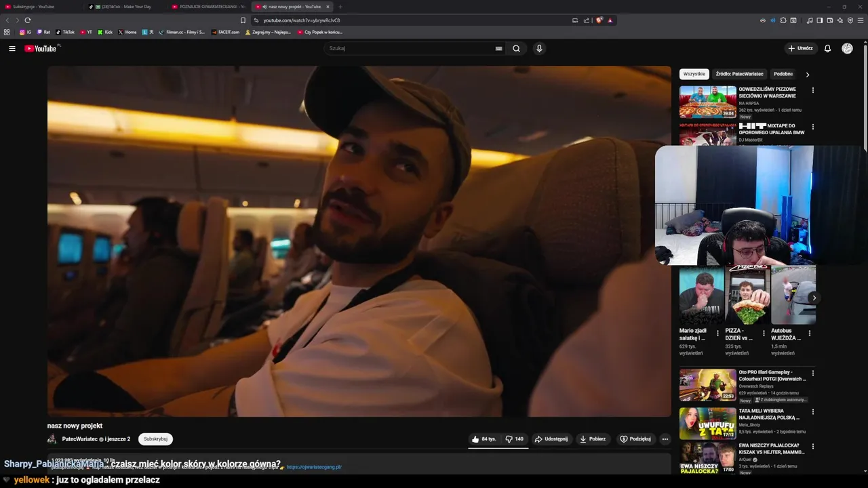The image size is (868, 488).
Task: Bookmark this page with the bookmark icon
Action: 243,20
